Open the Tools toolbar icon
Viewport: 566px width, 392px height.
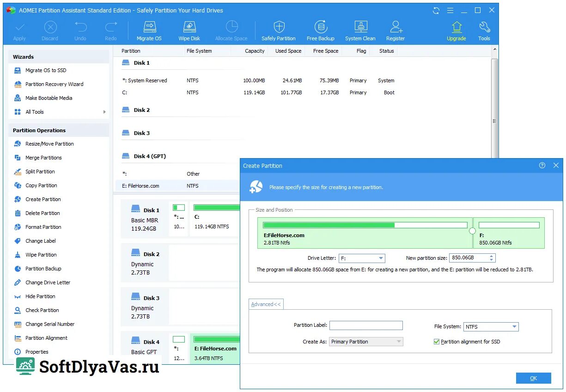(484, 31)
